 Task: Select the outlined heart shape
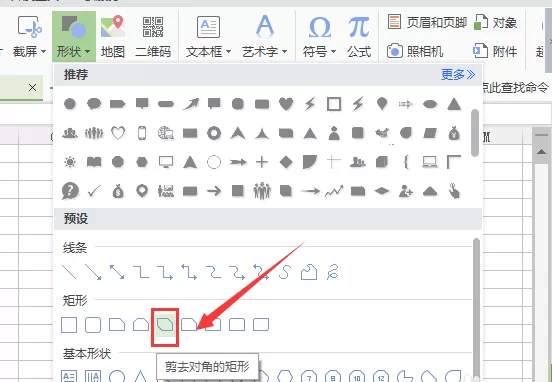(118, 133)
